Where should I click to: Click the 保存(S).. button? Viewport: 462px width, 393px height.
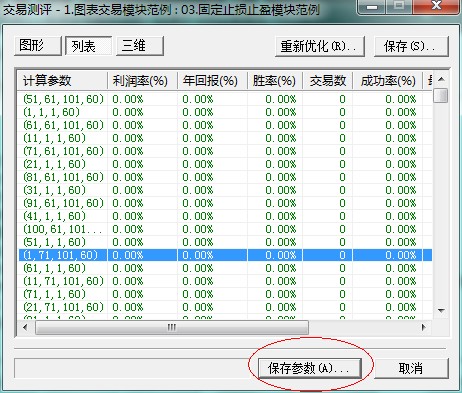click(411, 46)
